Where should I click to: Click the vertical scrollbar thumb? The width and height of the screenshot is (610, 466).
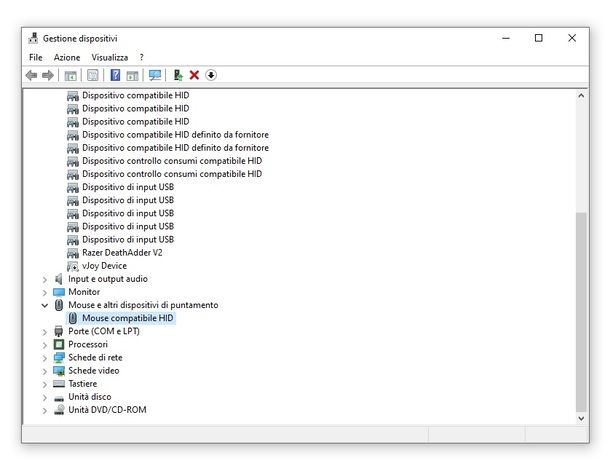pos(581,312)
